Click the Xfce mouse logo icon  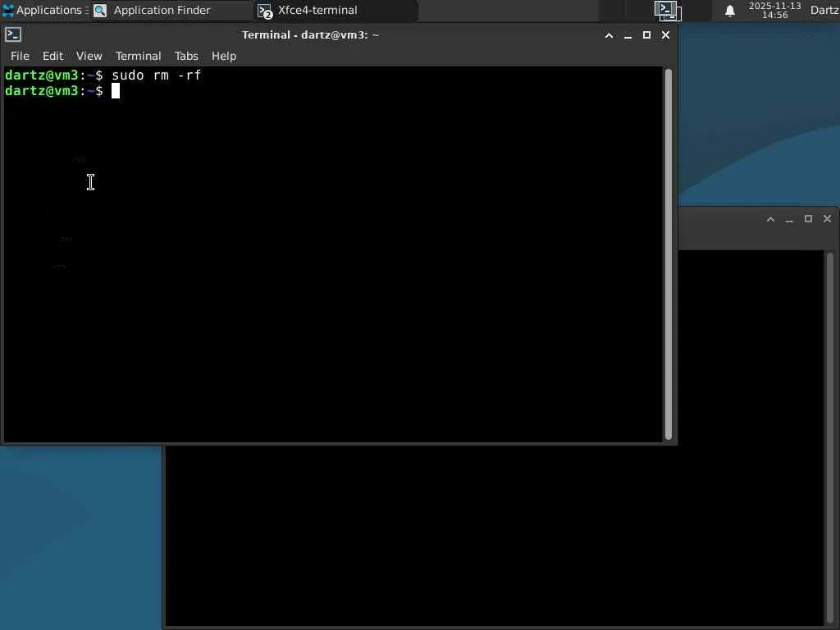8,10
